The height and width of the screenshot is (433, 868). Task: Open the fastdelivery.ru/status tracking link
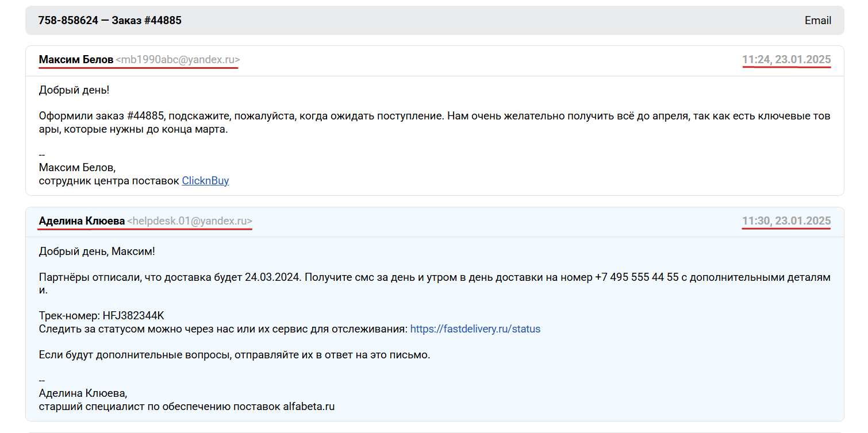tap(475, 329)
